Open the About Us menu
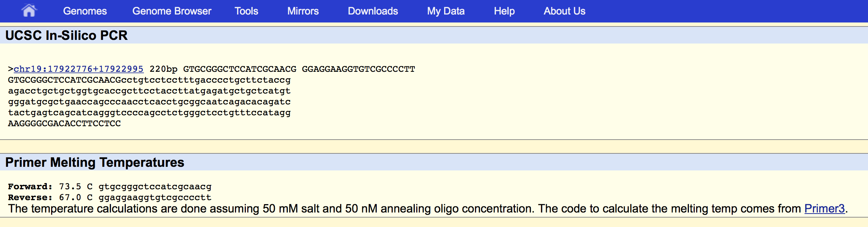 coord(564,11)
